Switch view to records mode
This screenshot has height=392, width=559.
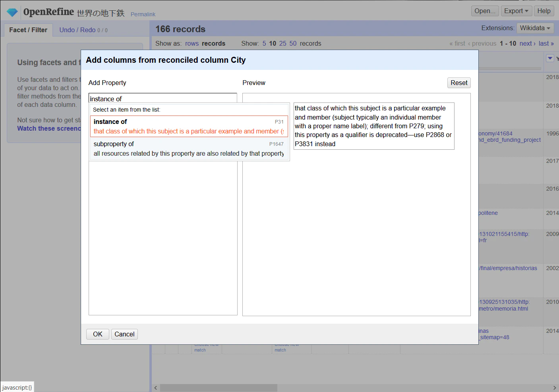click(x=213, y=44)
